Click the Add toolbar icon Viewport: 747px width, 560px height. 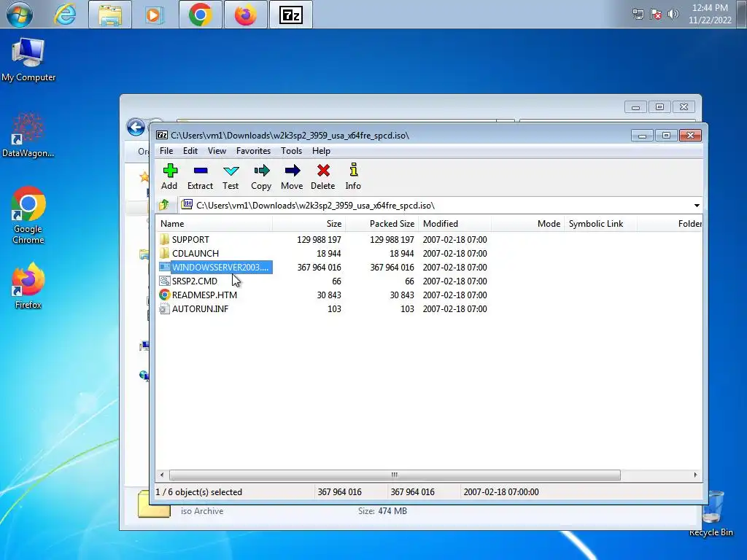170,171
